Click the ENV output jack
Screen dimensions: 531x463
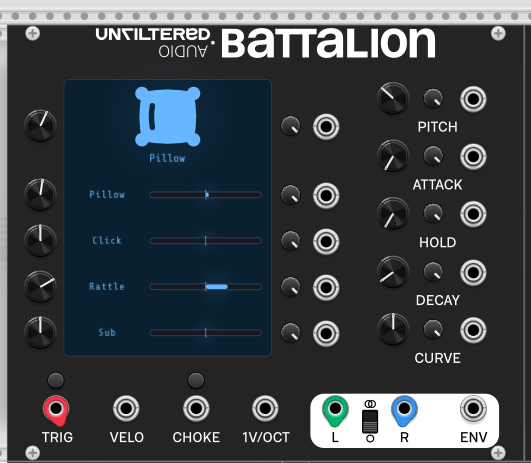click(x=473, y=408)
